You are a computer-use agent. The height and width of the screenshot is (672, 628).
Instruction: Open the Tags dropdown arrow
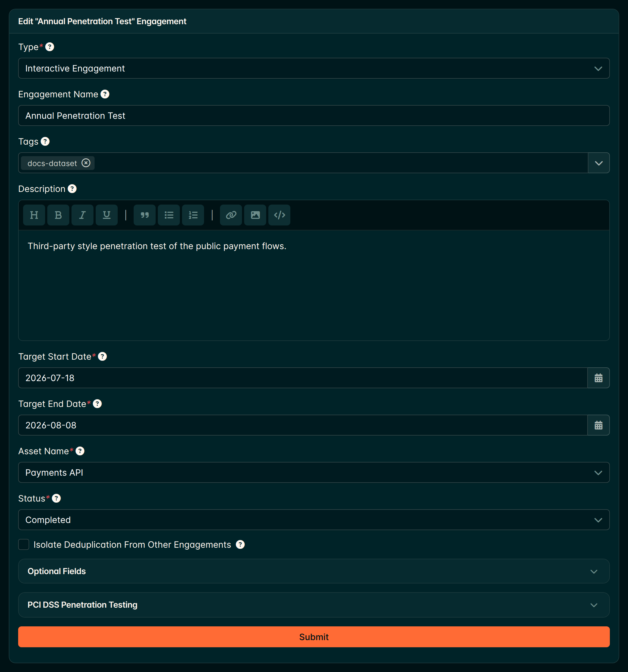coord(599,163)
